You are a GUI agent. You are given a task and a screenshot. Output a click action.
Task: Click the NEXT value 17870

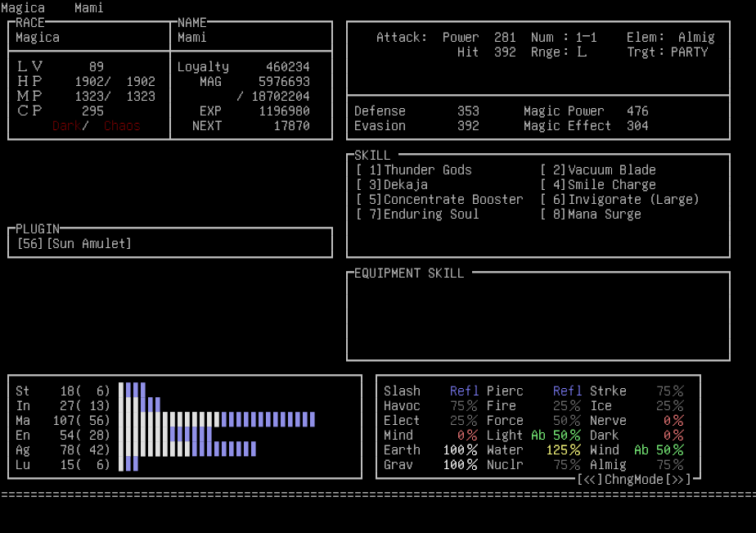(x=292, y=126)
